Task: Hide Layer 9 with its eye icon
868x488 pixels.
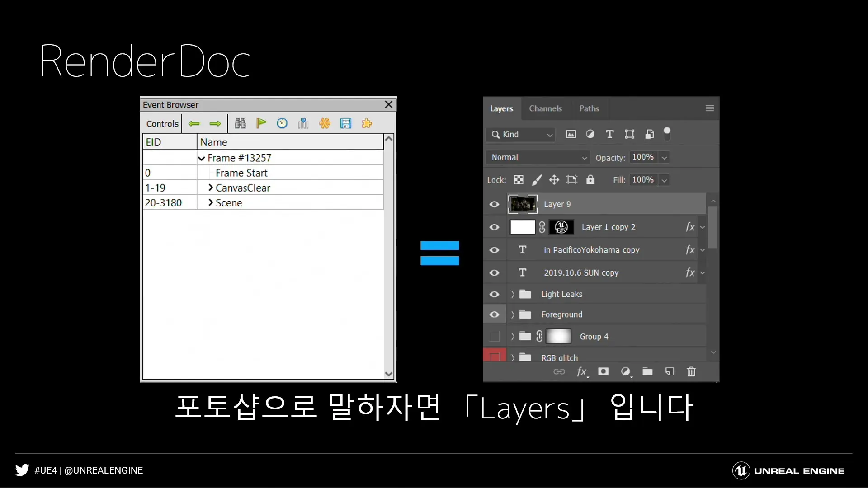Action: coord(495,204)
